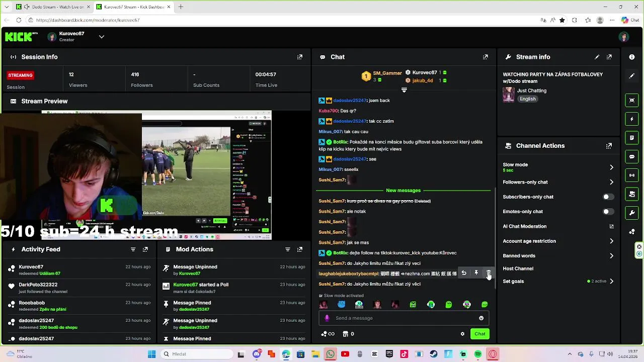Insert the first emote in the quick emote row
Screen dimensions: 644x362
point(324,305)
